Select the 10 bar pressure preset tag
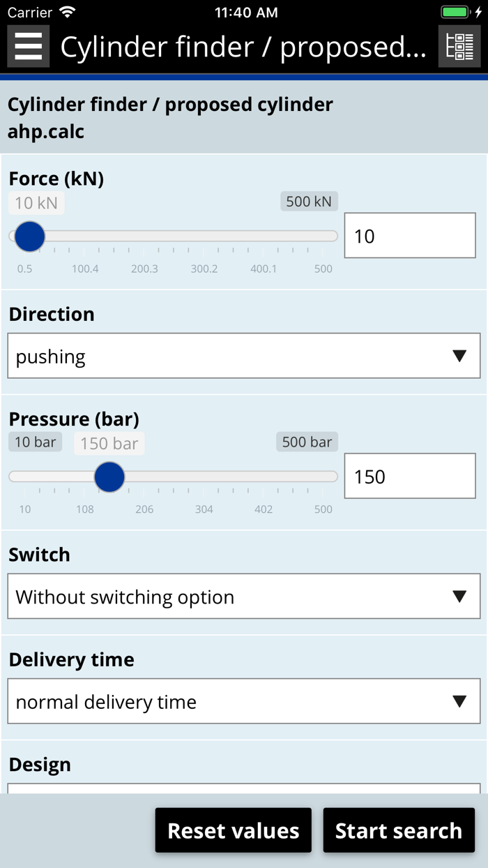The height and width of the screenshot is (868, 488). click(35, 441)
